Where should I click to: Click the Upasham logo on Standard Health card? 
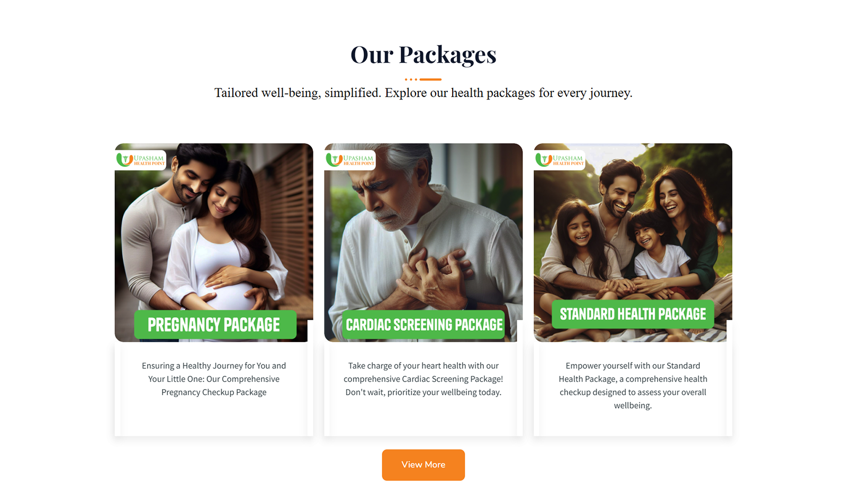(560, 159)
